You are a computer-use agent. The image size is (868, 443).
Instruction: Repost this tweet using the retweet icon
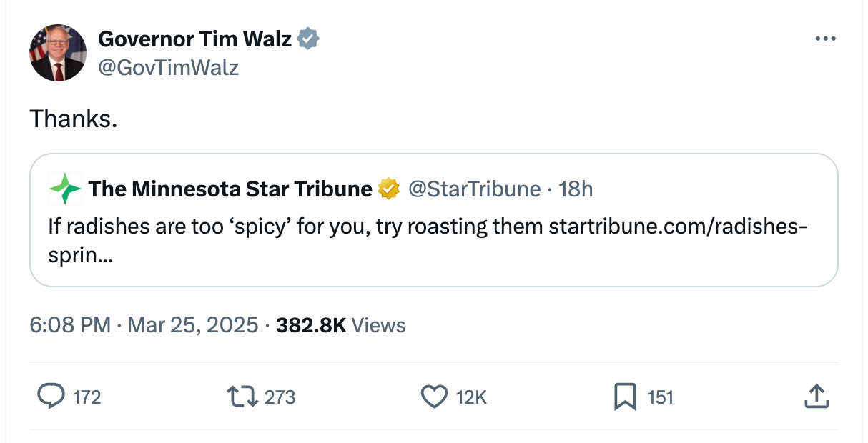(242, 397)
